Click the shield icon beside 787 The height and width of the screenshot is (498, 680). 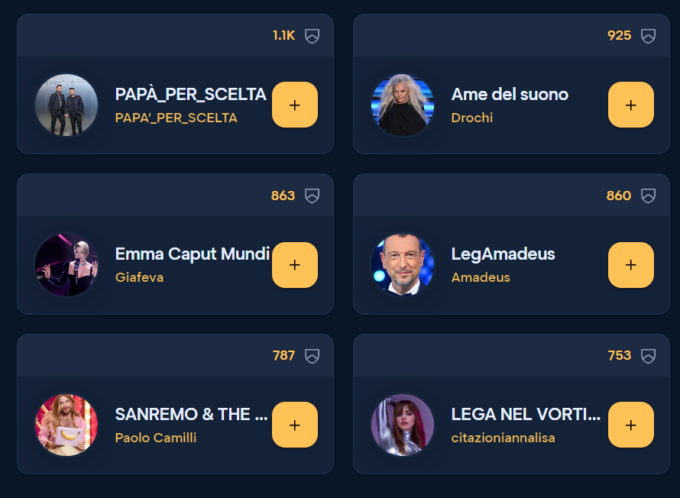312,356
